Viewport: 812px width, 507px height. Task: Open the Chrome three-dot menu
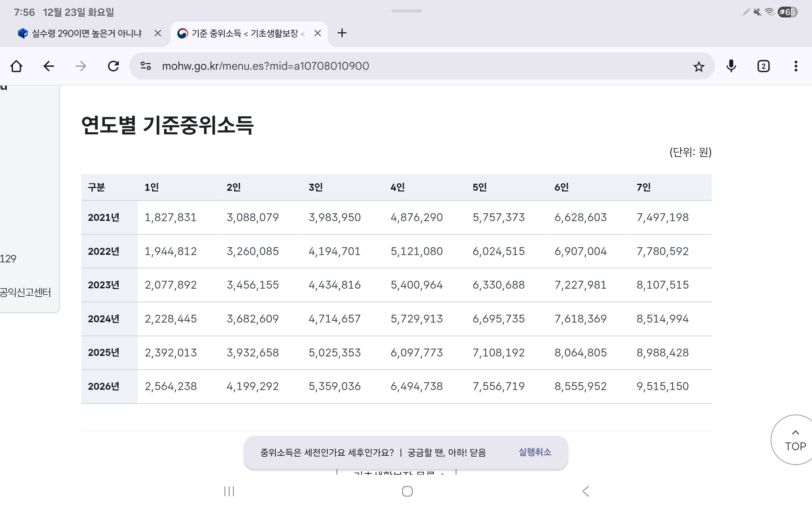[x=796, y=66]
